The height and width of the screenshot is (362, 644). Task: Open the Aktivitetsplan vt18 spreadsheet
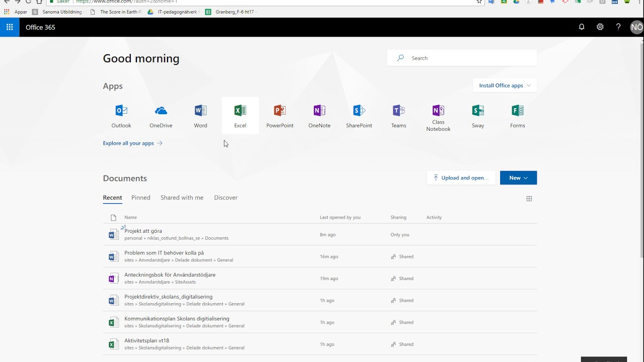tap(147, 340)
